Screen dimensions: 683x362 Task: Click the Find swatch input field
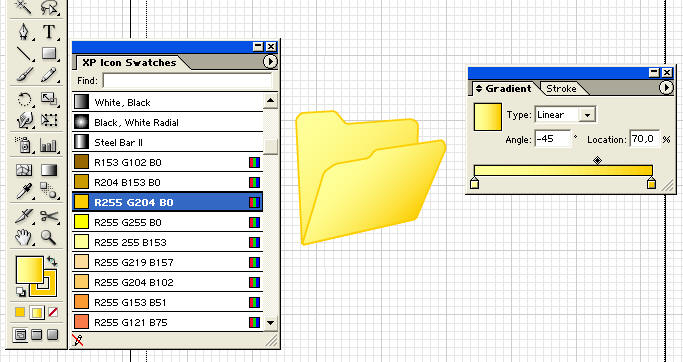[187, 81]
